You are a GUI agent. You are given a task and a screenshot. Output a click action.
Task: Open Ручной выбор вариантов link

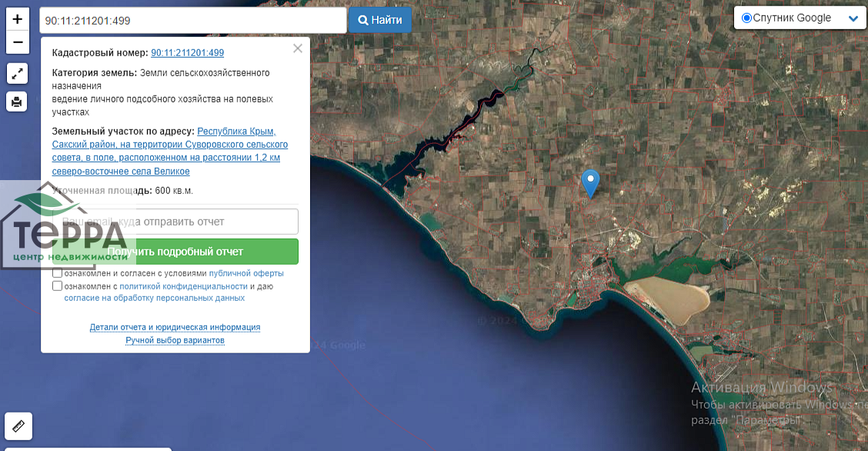click(175, 340)
